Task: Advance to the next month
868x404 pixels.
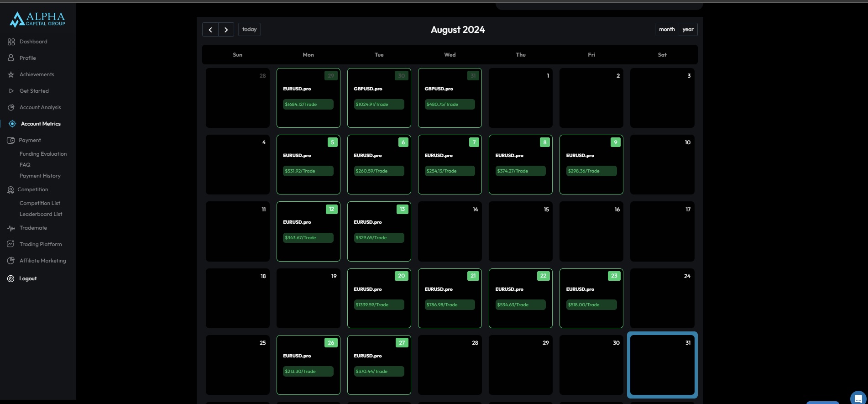Action: coord(226,30)
